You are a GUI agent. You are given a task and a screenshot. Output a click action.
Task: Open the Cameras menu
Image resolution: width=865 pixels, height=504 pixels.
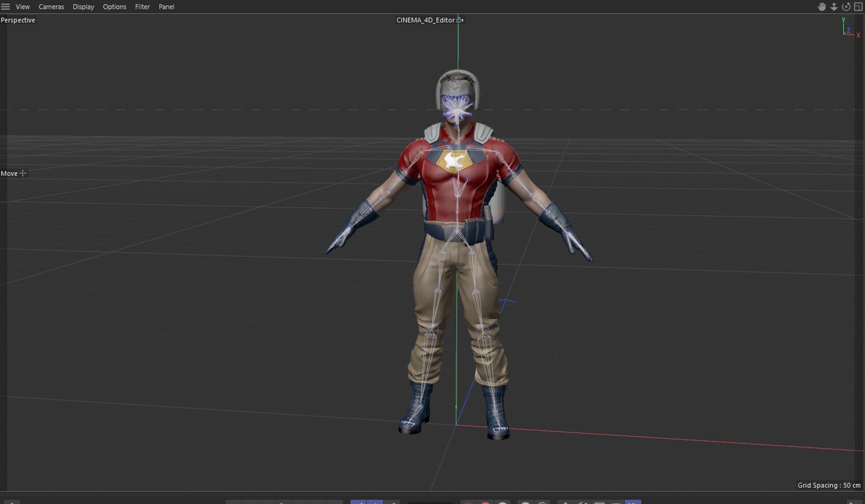51,7
